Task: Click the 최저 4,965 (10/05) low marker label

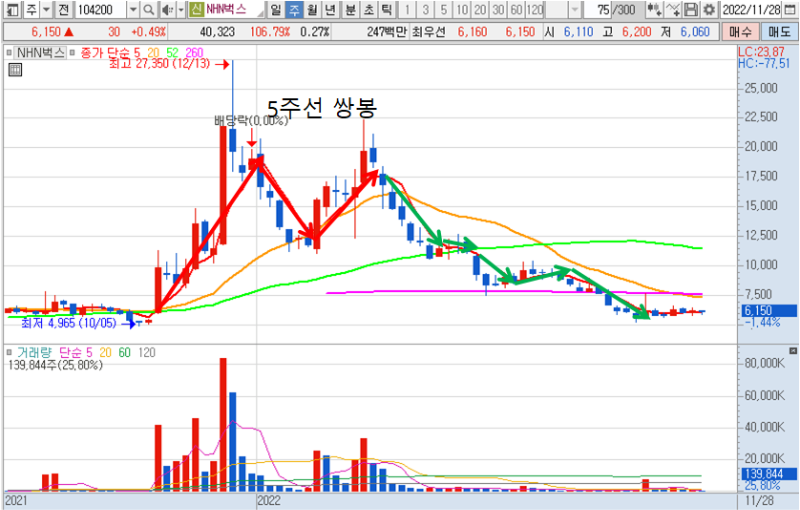Action: [69, 323]
